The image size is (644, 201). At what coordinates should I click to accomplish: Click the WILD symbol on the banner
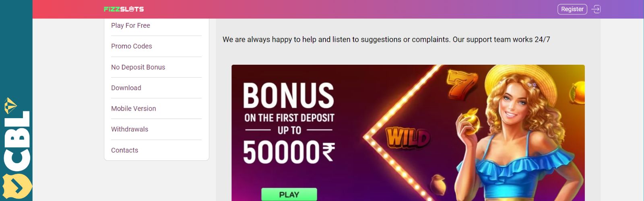[408, 138]
